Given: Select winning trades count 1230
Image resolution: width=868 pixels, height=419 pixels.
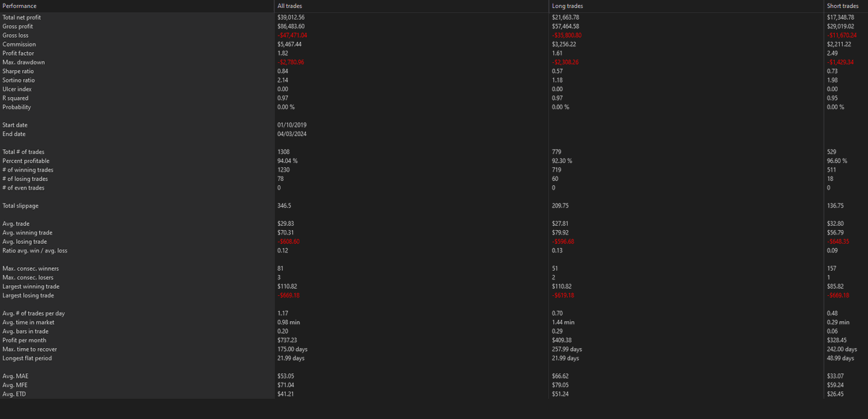Looking at the screenshot, I should (284, 170).
